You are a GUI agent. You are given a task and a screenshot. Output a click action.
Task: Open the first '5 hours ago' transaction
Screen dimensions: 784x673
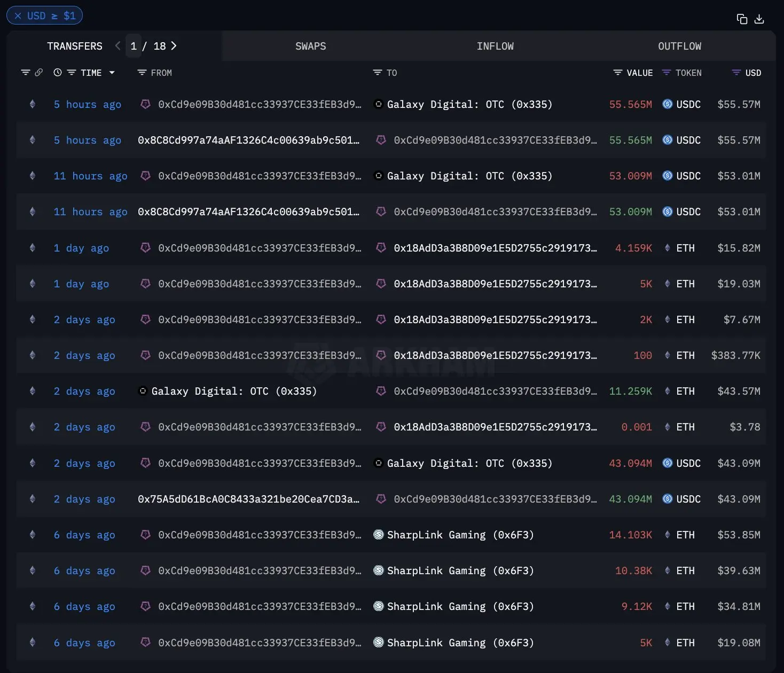(x=88, y=104)
